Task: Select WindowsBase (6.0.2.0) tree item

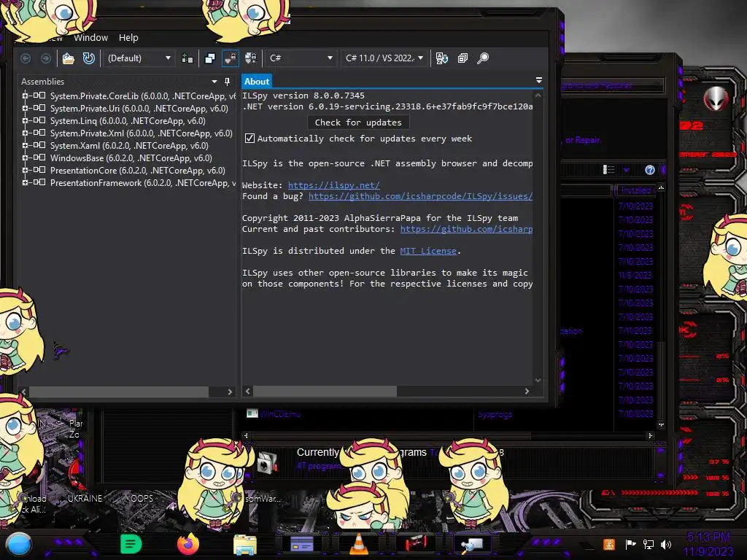Action: tap(131, 158)
